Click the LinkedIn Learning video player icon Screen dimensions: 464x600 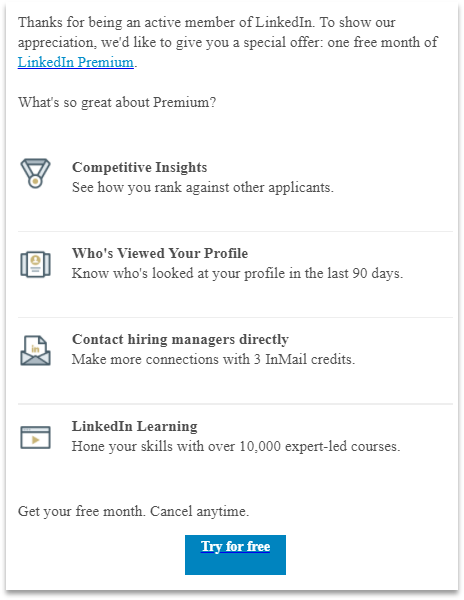35,437
